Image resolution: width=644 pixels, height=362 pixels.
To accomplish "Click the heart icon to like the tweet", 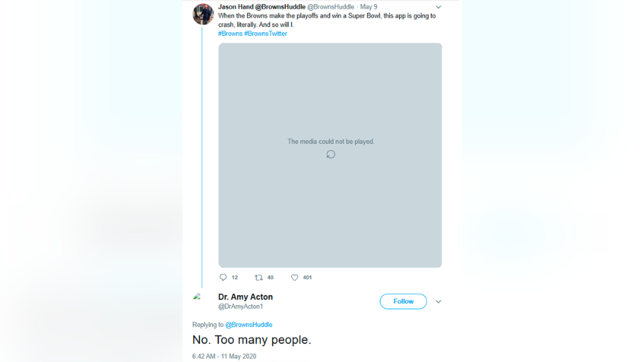I will (294, 277).
